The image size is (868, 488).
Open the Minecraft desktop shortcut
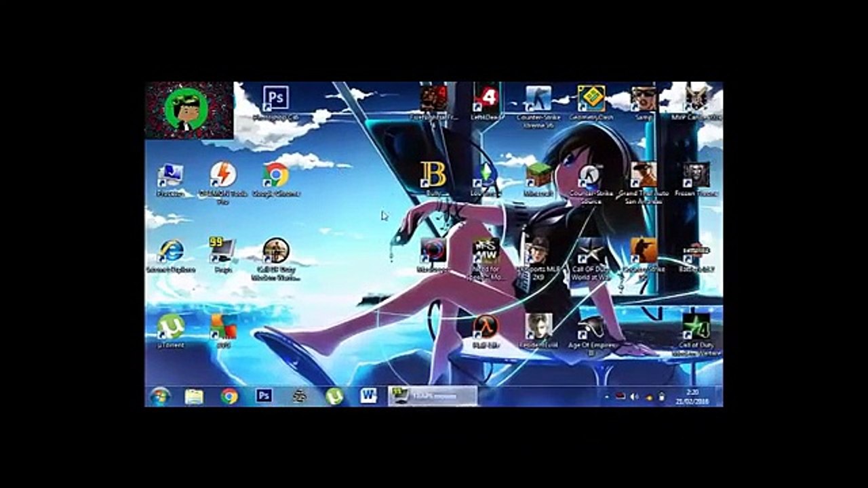point(538,180)
